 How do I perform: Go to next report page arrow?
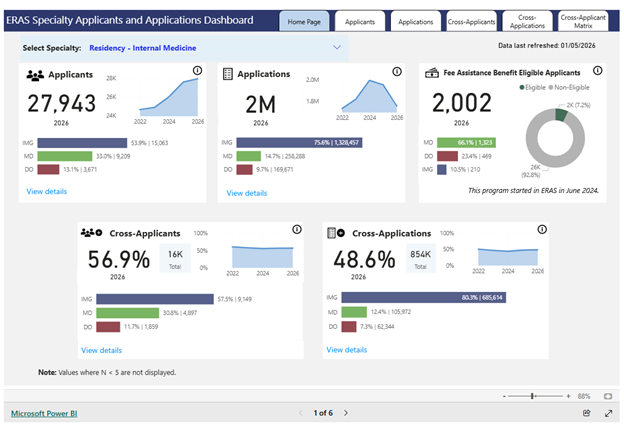[x=346, y=413]
